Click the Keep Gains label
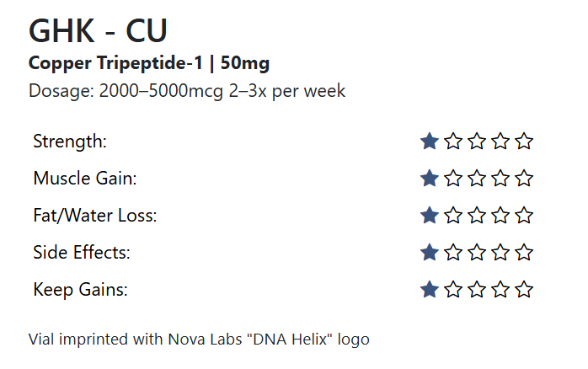This screenshot has height=369, width=588. (x=80, y=290)
